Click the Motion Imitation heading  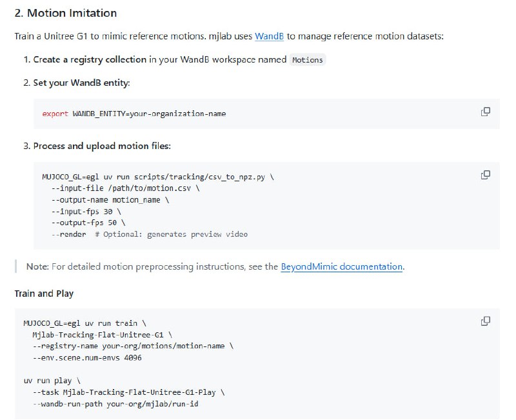tap(66, 13)
